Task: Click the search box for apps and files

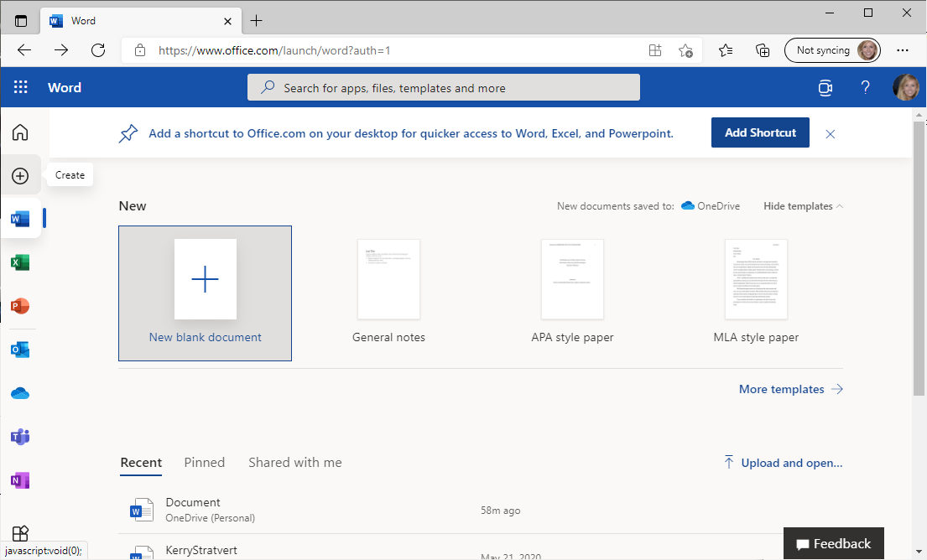Action: (443, 88)
